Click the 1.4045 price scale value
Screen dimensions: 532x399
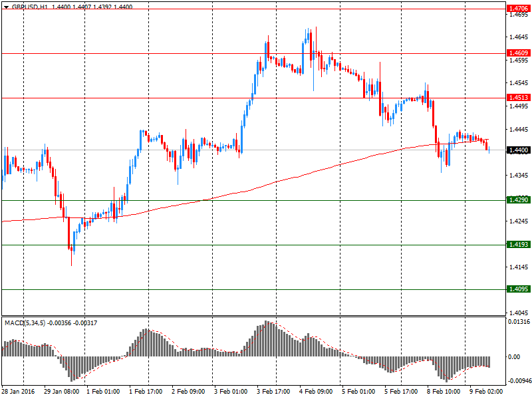pyautogui.click(x=519, y=313)
